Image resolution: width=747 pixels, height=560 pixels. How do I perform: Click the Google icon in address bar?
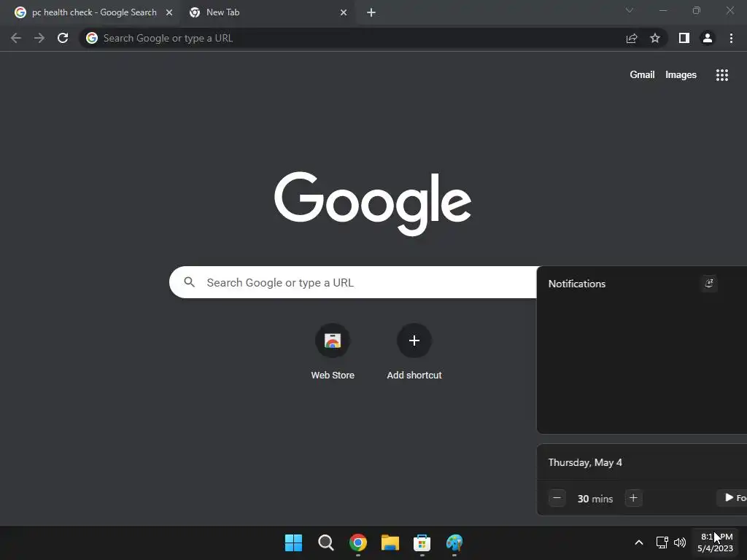pyautogui.click(x=92, y=38)
